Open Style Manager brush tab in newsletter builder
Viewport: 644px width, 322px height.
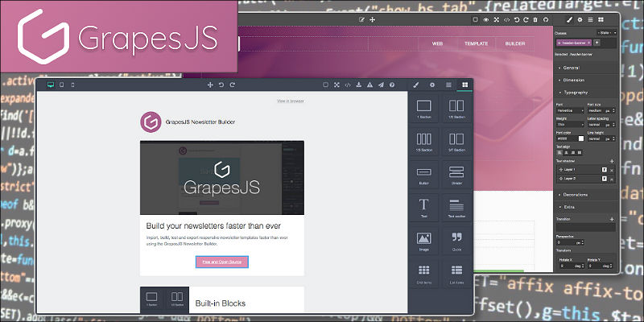(x=415, y=85)
